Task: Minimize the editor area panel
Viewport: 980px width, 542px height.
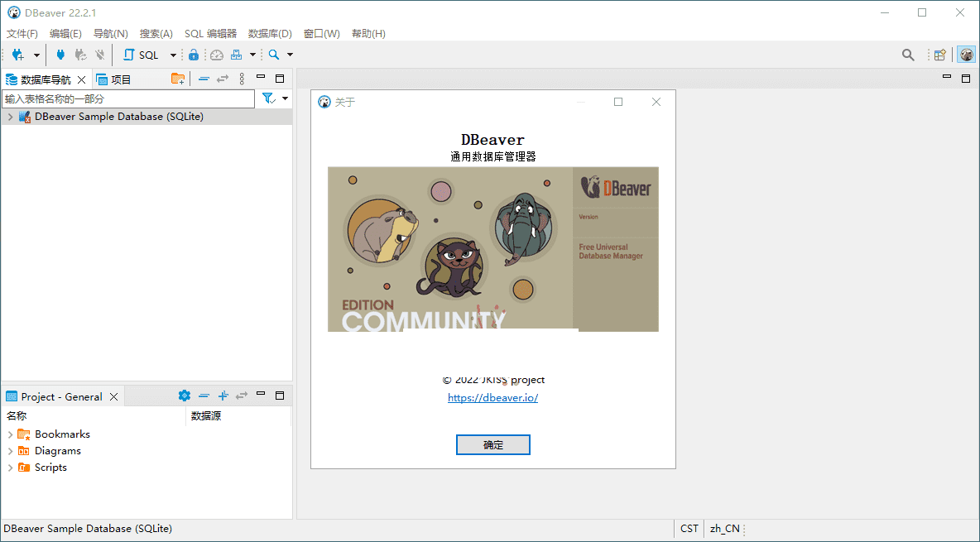Action: pyautogui.click(x=947, y=78)
